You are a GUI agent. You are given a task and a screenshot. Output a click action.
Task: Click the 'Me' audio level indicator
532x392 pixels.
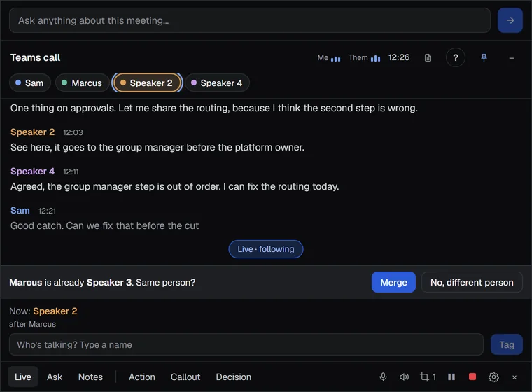click(x=329, y=57)
